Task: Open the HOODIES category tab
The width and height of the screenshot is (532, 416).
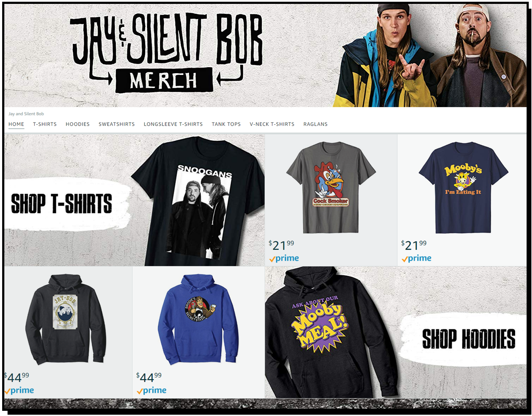Action: click(78, 124)
